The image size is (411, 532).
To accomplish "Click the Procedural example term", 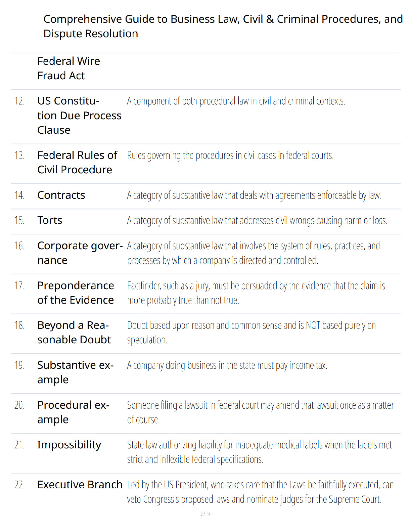I will [73, 412].
